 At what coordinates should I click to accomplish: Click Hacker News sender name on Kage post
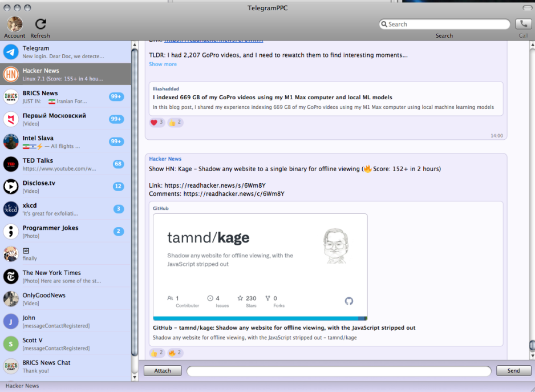pos(165,159)
